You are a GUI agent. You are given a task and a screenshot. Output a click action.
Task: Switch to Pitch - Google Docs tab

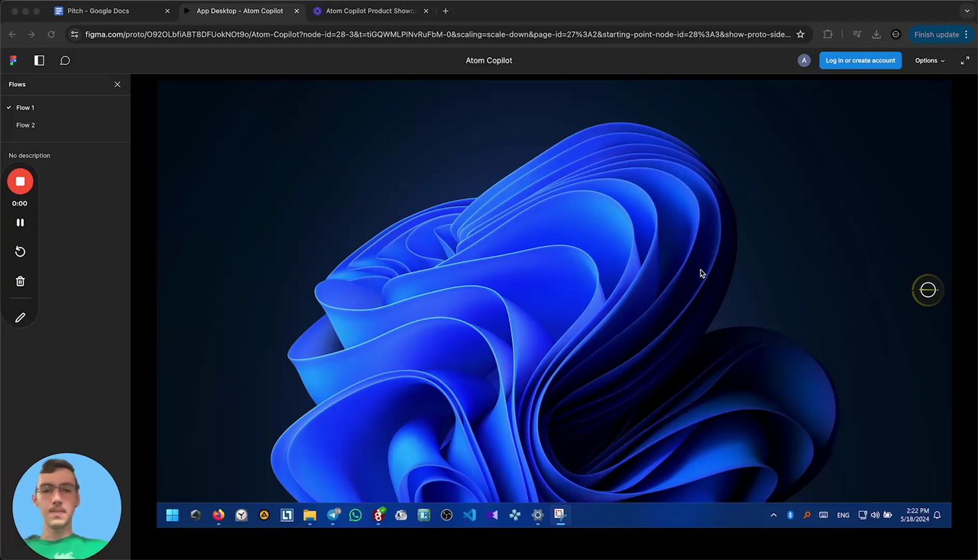(x=112, y=11)
